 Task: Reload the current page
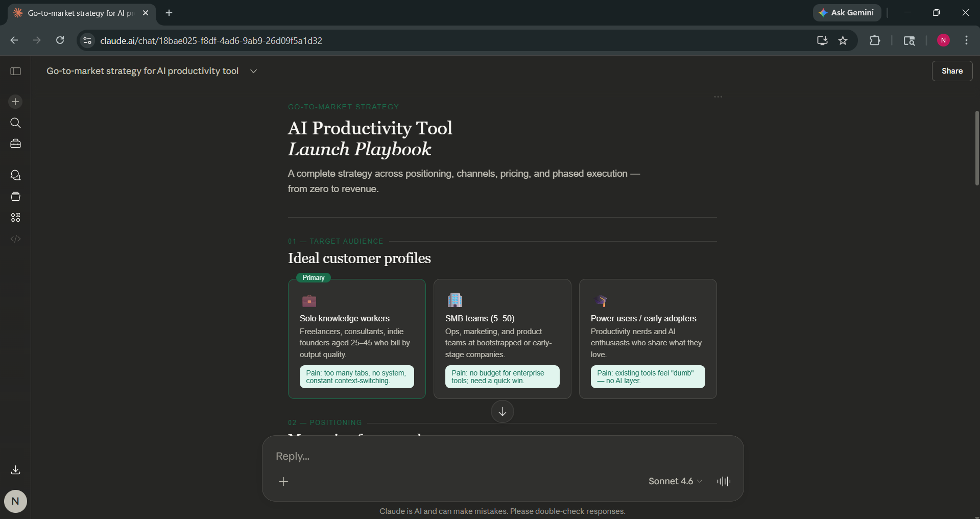(60, 40)
